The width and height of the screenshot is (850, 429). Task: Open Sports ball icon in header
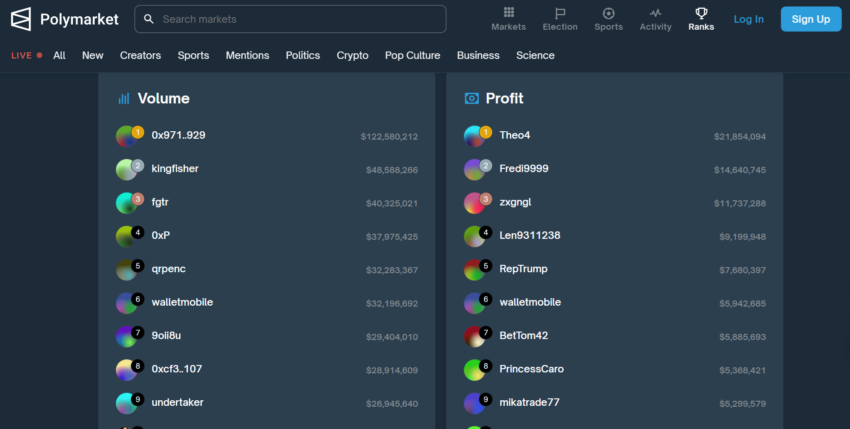(x=608, y=13)
